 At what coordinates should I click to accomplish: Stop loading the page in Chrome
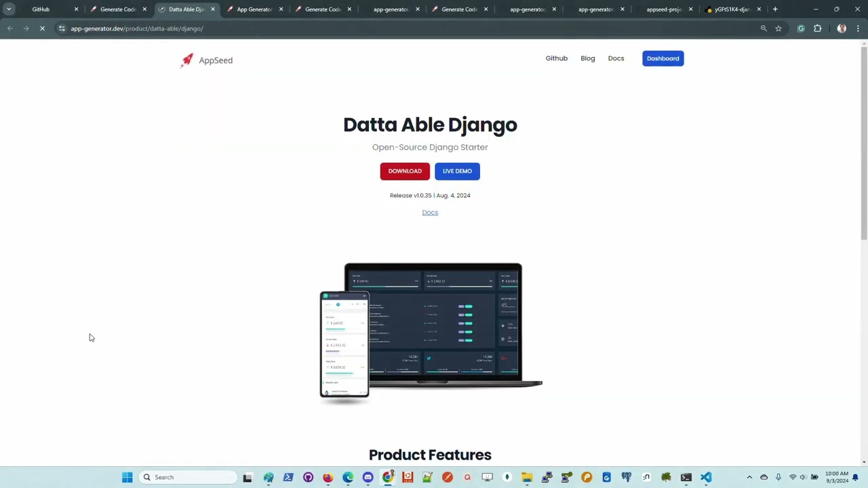coord(42,28)
